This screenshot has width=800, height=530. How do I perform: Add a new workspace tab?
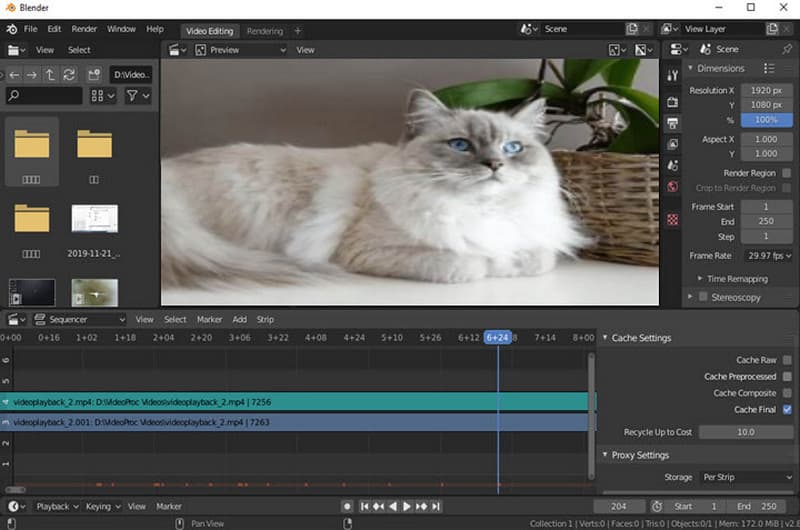tap(298, 31)
